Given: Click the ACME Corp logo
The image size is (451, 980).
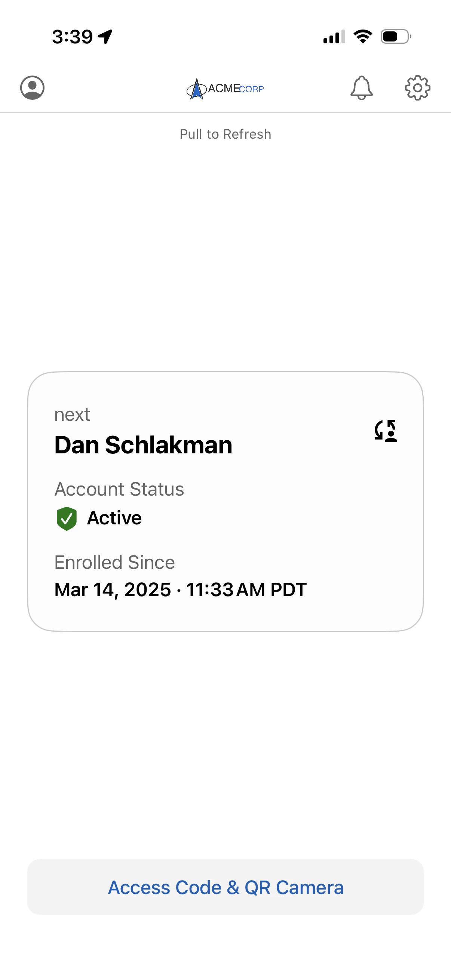Looking at the screenshot, I should point(225,89).
